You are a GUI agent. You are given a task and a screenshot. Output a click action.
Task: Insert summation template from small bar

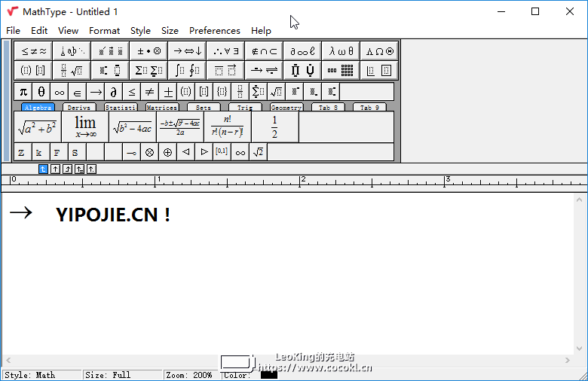click(x=258, y=91)
